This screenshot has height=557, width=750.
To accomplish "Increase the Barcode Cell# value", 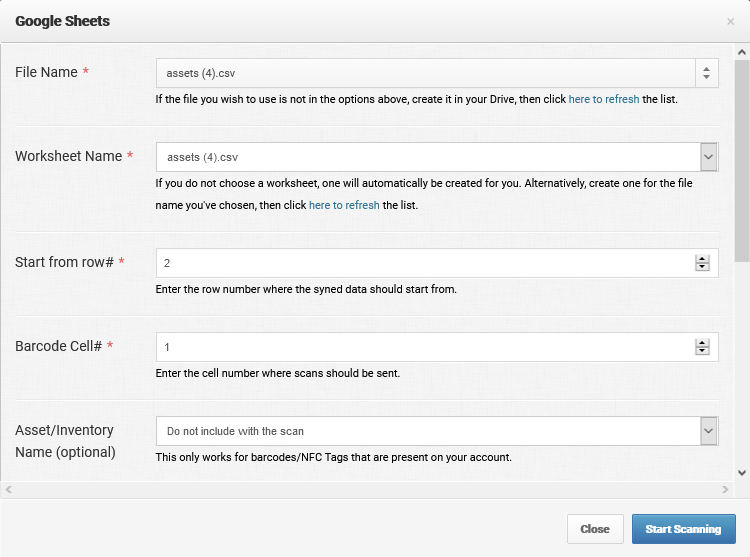I will click(702, 343).
